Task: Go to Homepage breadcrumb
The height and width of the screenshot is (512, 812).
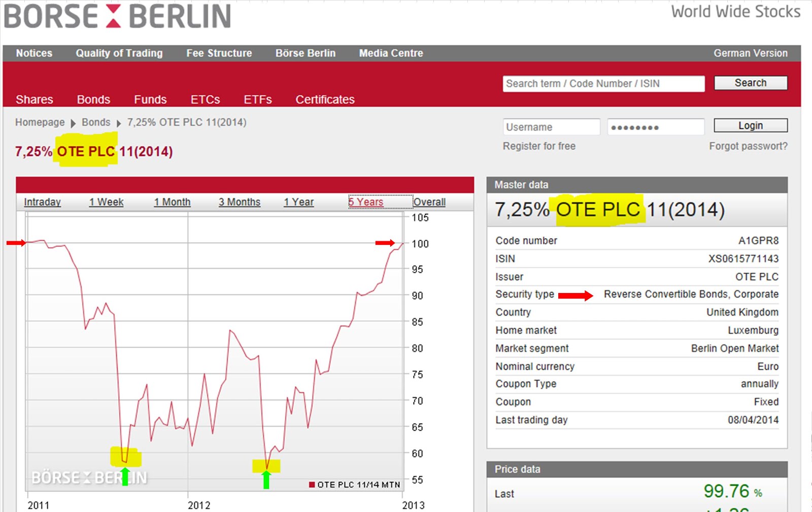Action: (40, 122)
